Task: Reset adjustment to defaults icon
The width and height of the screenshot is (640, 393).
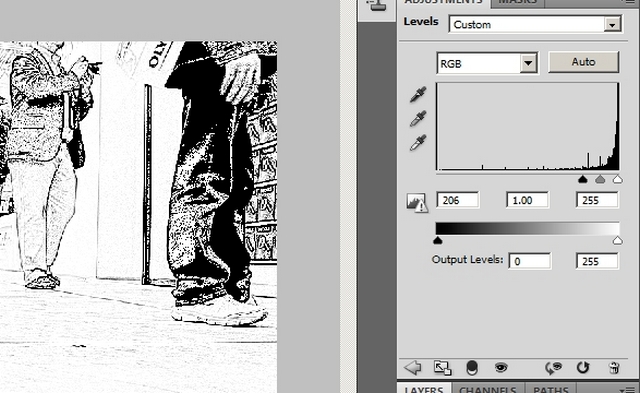Action: coord(583,368)
